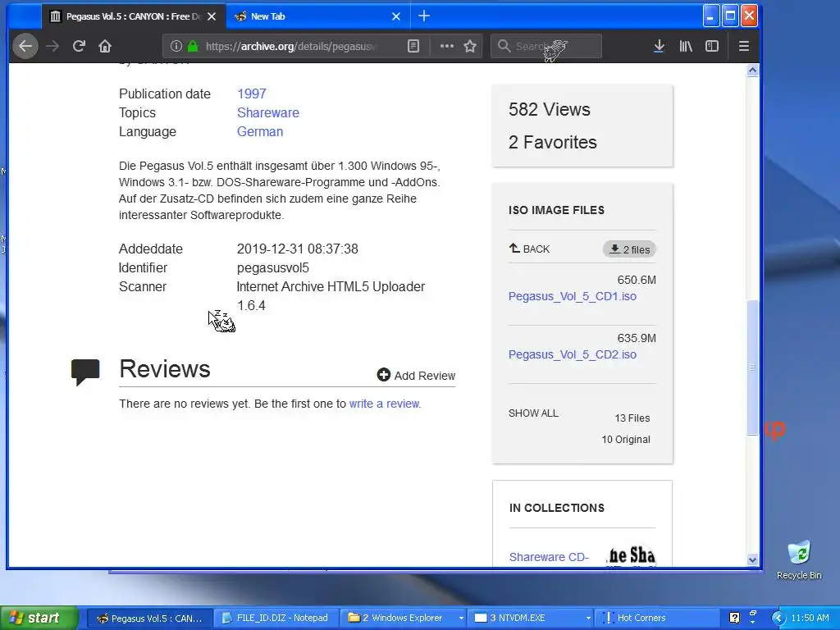The image size is (840, 630).
Task: Open the page actions three-dot menu
Action: point(447,46)
